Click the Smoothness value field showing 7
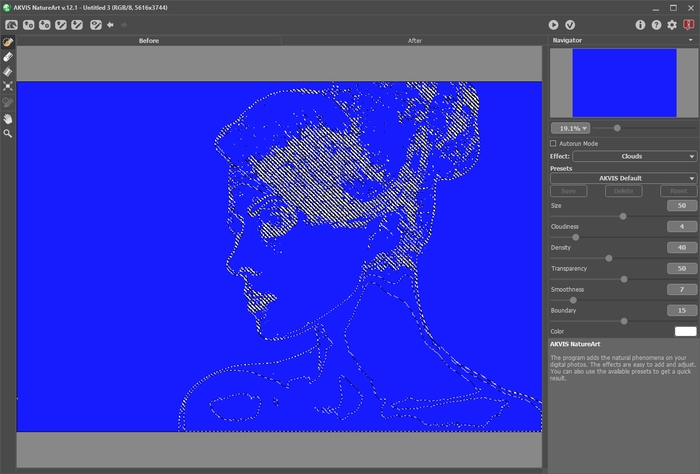700x474 pixels. tap(682, 290)
